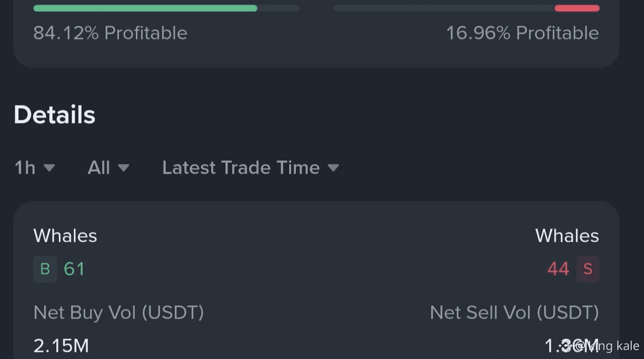Select the 16.96% Profitable label
Viewport: 644px width, 359px height.
(522, 33)
